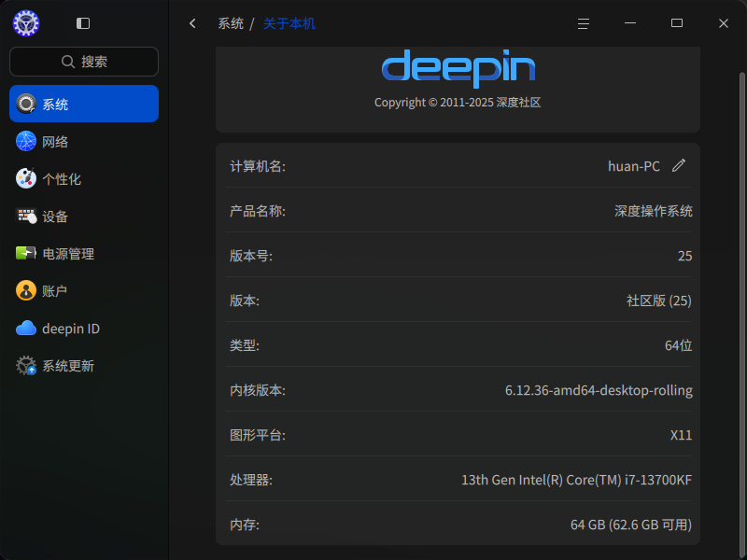
Task: Switch to 系统更新 section
Action: (x=84, y=366)
